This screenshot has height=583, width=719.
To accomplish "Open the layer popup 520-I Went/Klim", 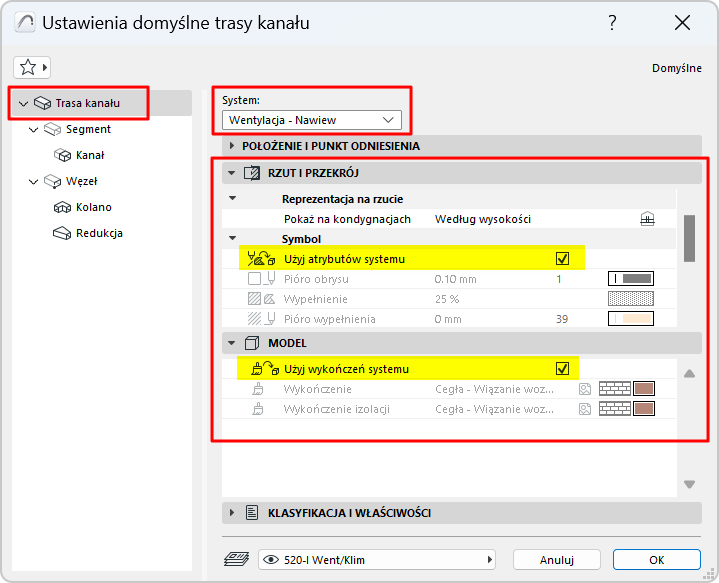I will pos(377,560).
